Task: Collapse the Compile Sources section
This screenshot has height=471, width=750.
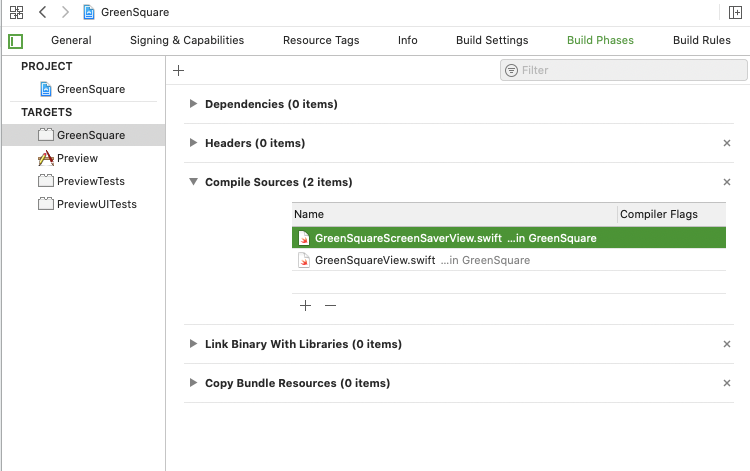Action: click(x=193, y=182)
